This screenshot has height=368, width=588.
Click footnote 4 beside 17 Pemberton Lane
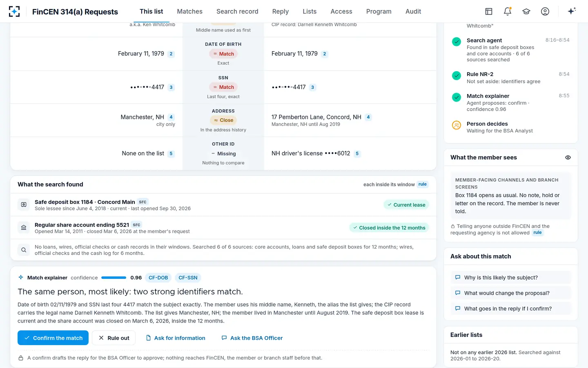[x=368, y=117]
